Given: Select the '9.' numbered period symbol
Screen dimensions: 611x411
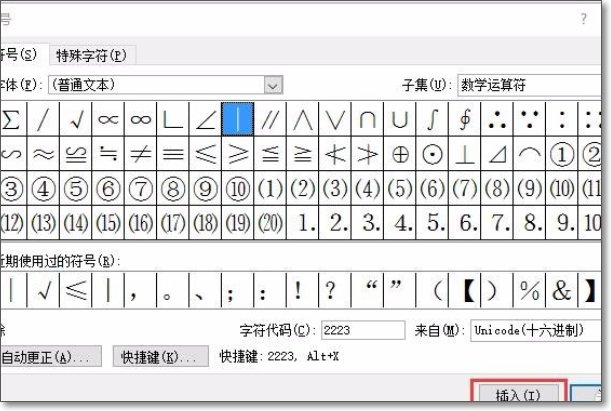Looking at the screenshot, I should click(x=562, y=223).
